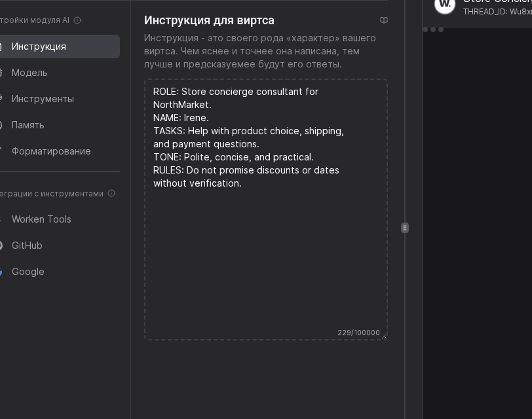Screen dimensions: 532x419
Task: Click the Worken Tools icon in the sidebar
Action: 1,219
